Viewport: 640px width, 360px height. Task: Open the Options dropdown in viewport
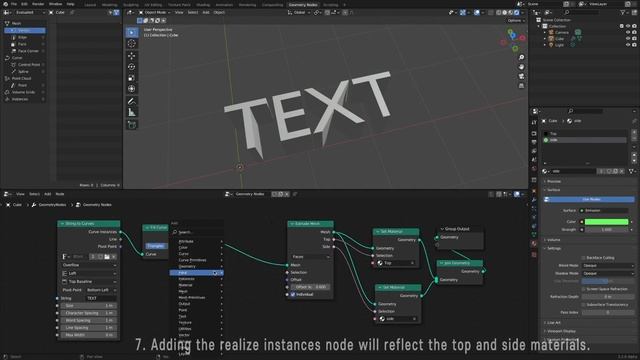point(516,20)
